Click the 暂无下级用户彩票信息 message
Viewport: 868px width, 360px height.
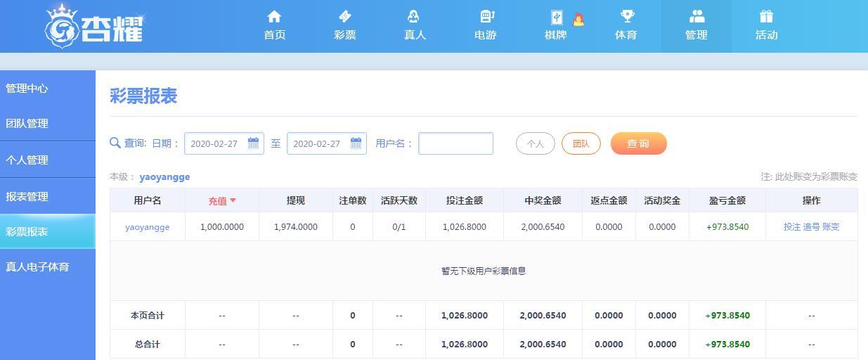pos(484,271)
